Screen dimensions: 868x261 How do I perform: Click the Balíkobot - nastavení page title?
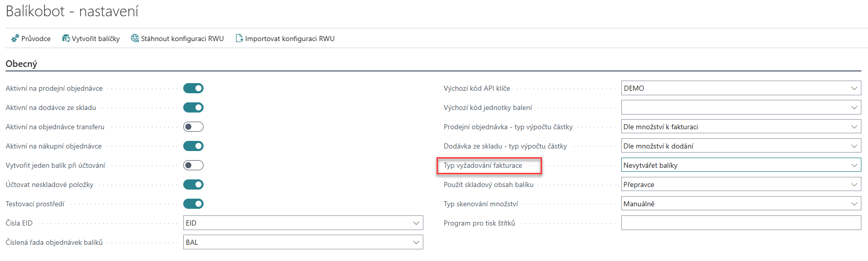point(72,11)
